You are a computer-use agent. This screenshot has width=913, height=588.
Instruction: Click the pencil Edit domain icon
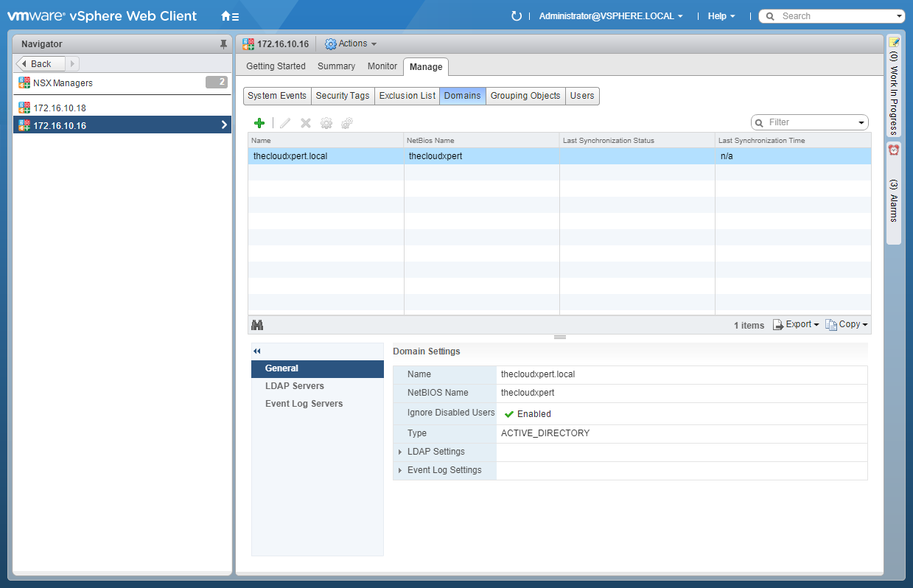pyautogui.click(x=285, y=123)
